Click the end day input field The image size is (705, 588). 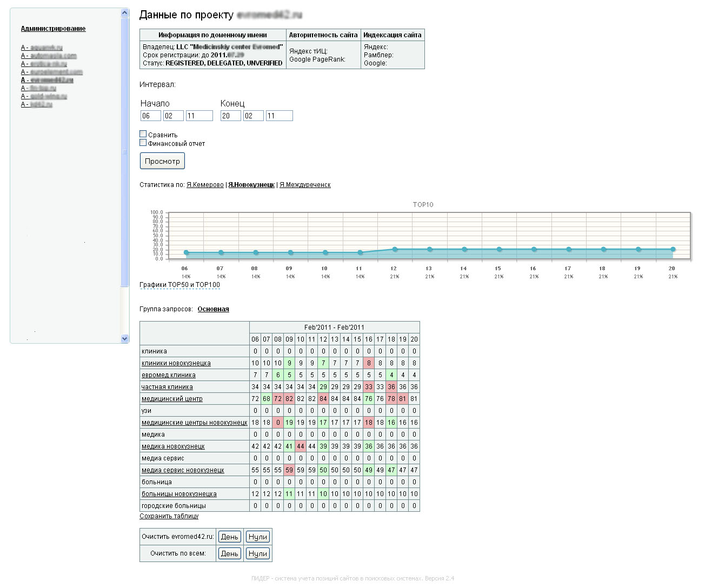(x=230, y=116)
